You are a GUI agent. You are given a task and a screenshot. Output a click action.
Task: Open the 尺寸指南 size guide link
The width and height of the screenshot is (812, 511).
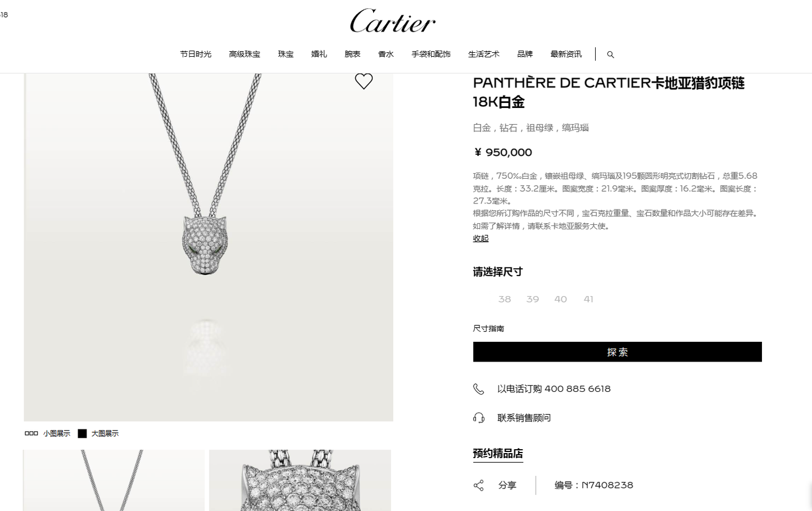pyautogui.click(x=488, y=328)
